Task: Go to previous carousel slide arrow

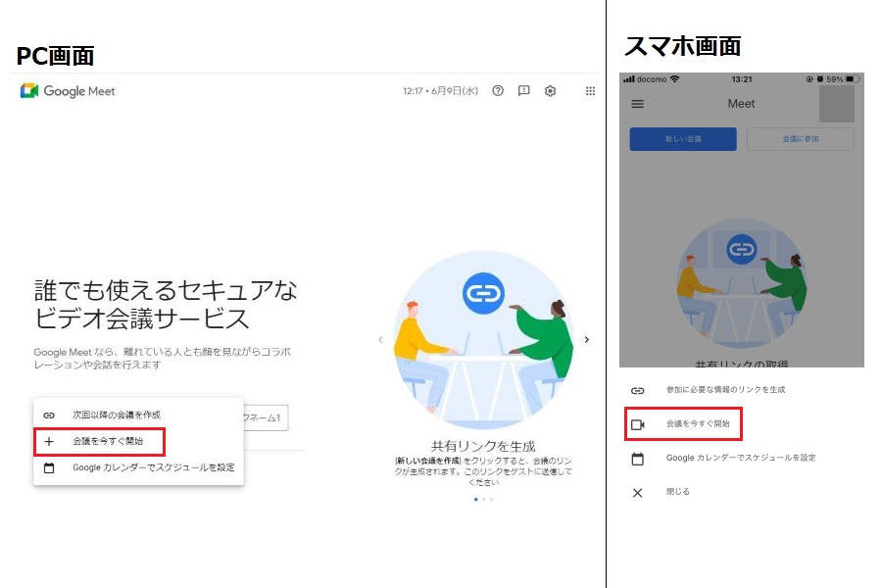Action: [381, 339]
